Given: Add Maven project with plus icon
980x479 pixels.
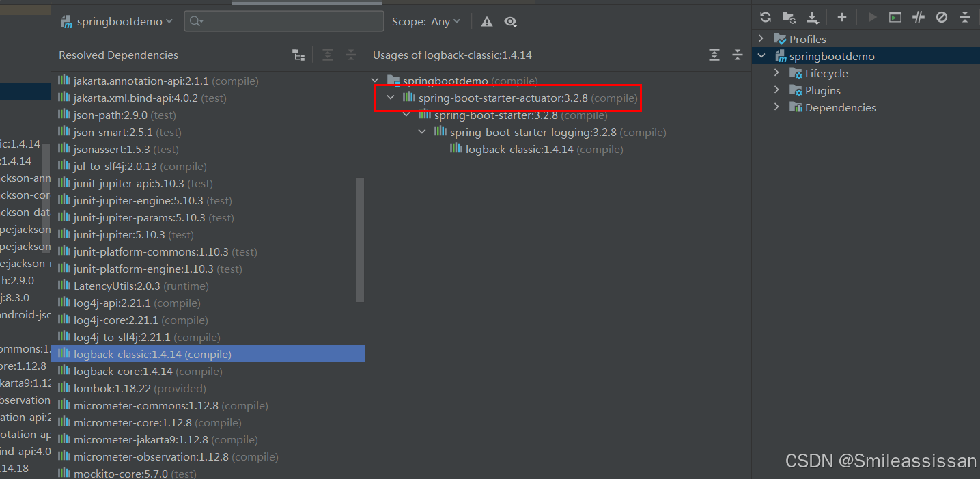Looking at the screenshot, I should pyautogui.click(x=842, y=18).
